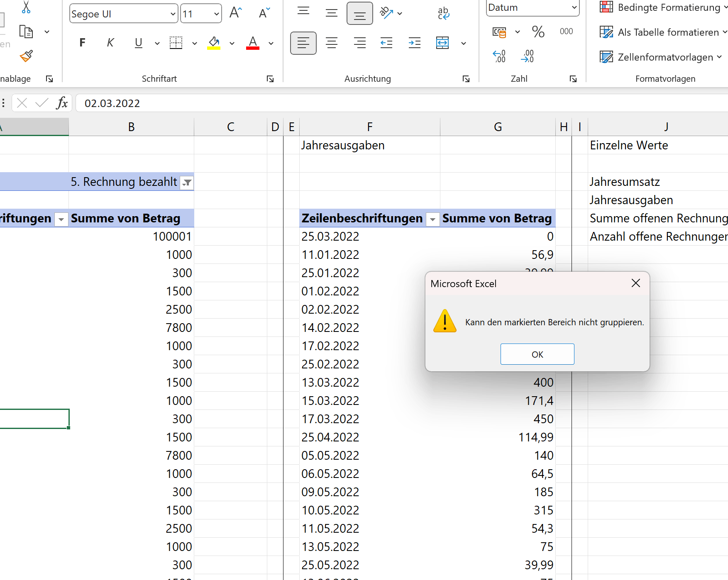Center text horizontally in cell
This screenshot has width=728, height=580.
332,43
